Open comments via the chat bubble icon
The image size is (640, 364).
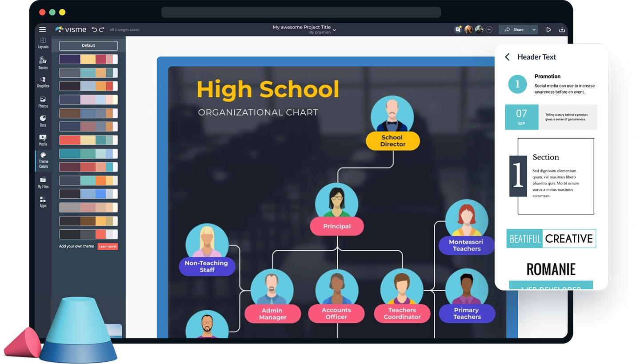(458, 29)
